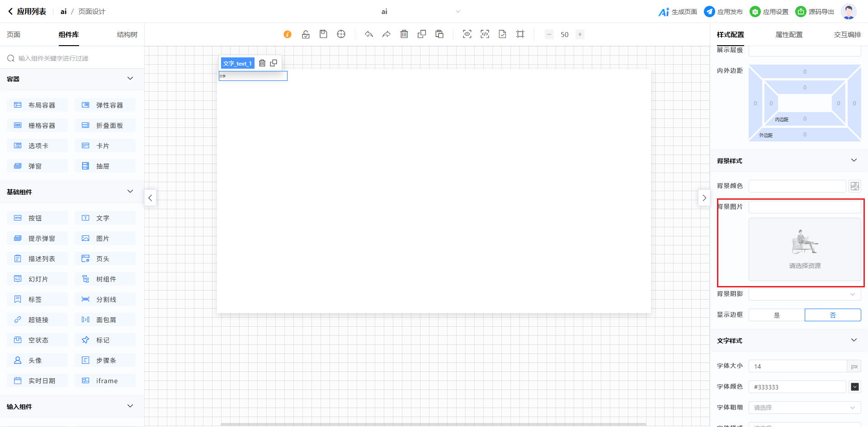Switch to the 结构树 tab

(x=127, y=35)
